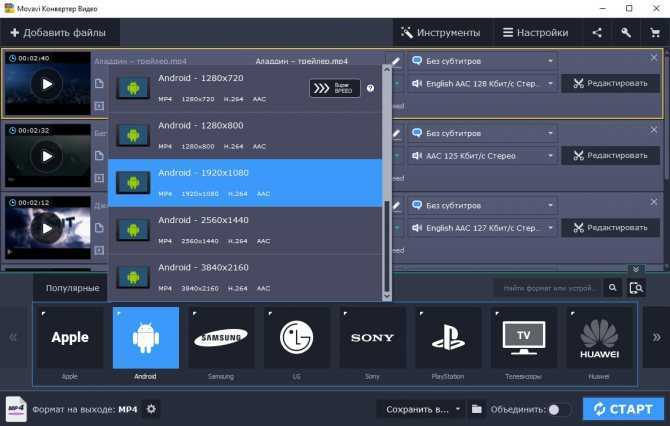Open subtitles dropdown for the first file
This screenshot has height=426, width=670.
482,61
